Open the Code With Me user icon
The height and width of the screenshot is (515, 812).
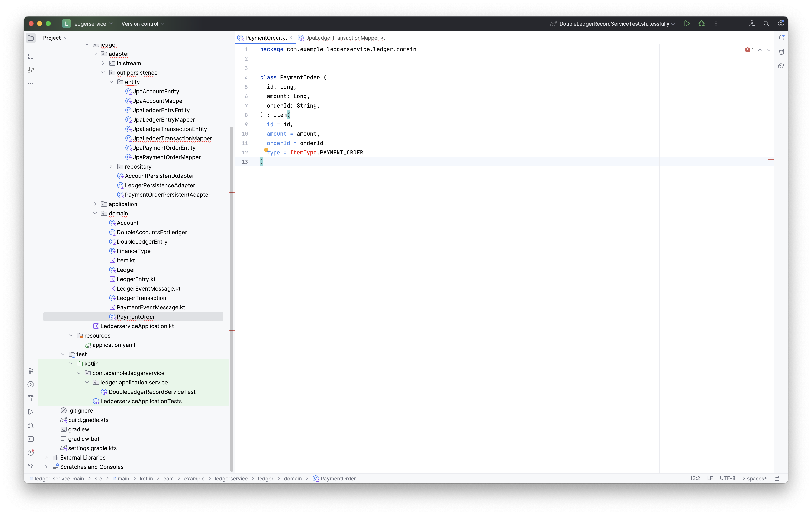[x=752, y=24]
